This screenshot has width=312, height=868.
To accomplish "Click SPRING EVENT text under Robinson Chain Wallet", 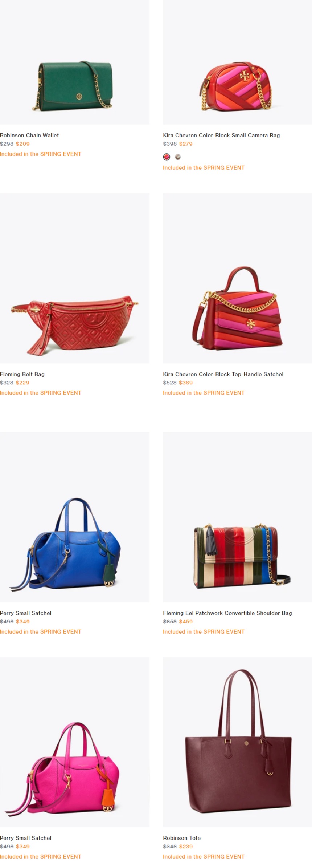I will [61, 154].
